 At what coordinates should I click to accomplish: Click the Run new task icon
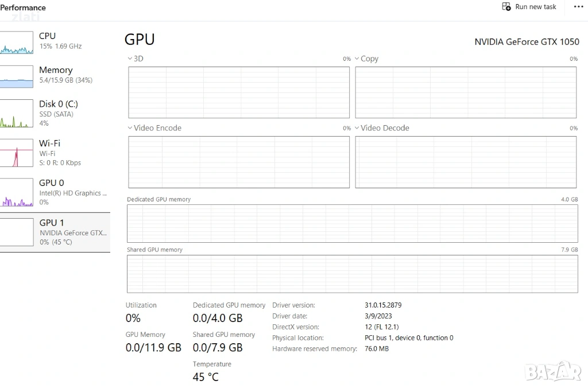coord(506,7)
